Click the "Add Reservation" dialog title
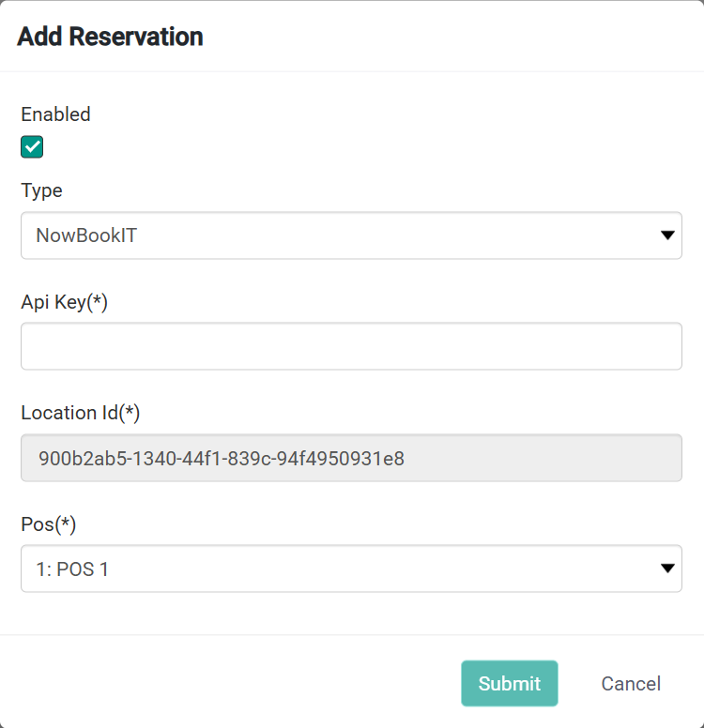 (x=110, y=37)
